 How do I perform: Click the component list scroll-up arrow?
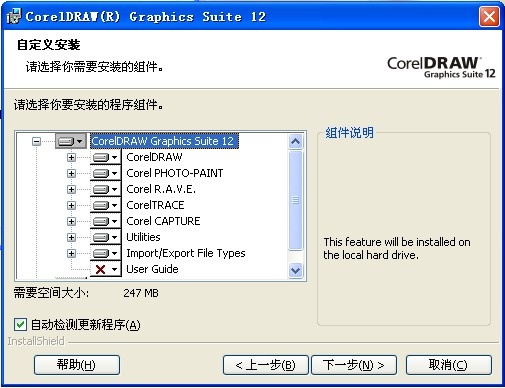coord(295,142)
